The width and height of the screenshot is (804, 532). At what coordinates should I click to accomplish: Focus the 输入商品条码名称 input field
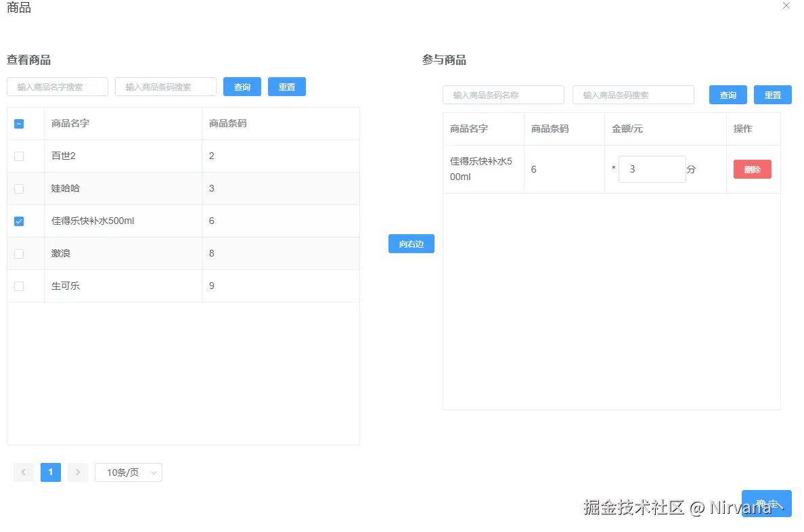[x=504, y=95]
